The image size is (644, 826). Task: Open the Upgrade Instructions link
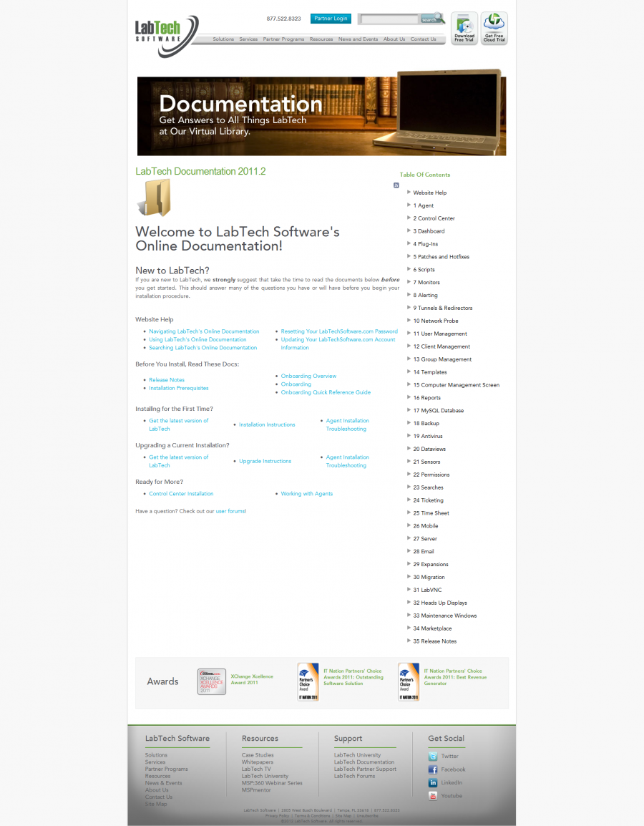[265, 461]
